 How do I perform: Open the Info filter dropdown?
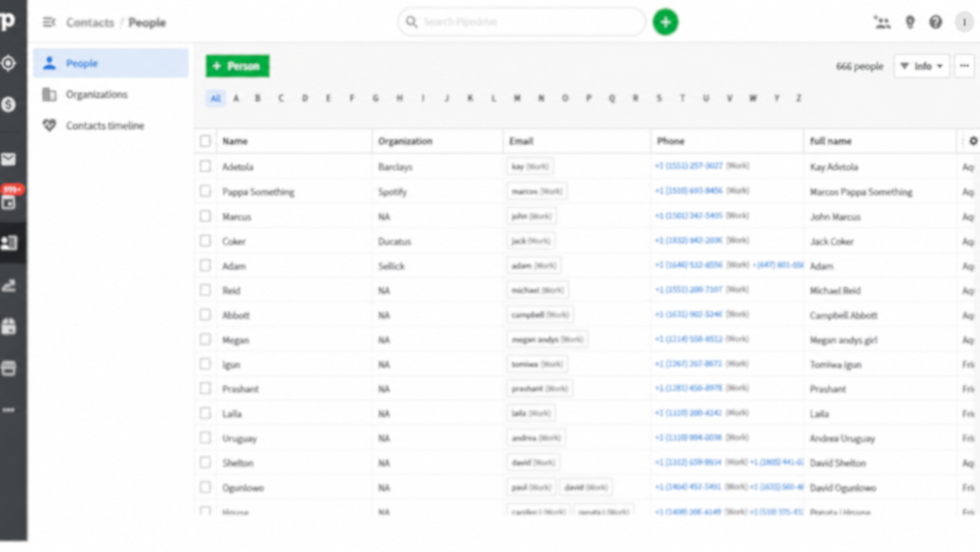[x=921, y=66]
